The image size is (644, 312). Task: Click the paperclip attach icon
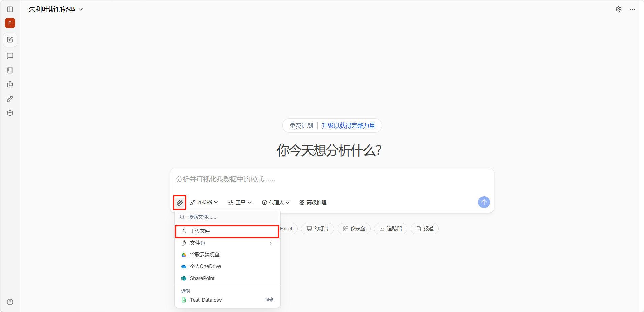(x=180, y=203)
